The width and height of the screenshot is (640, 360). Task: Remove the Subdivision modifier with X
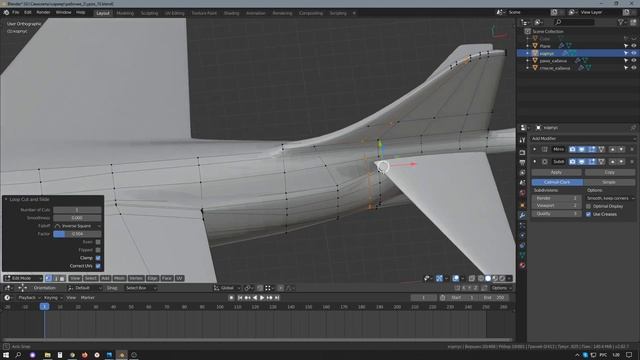pyautogui.click(x=632, y=162)
